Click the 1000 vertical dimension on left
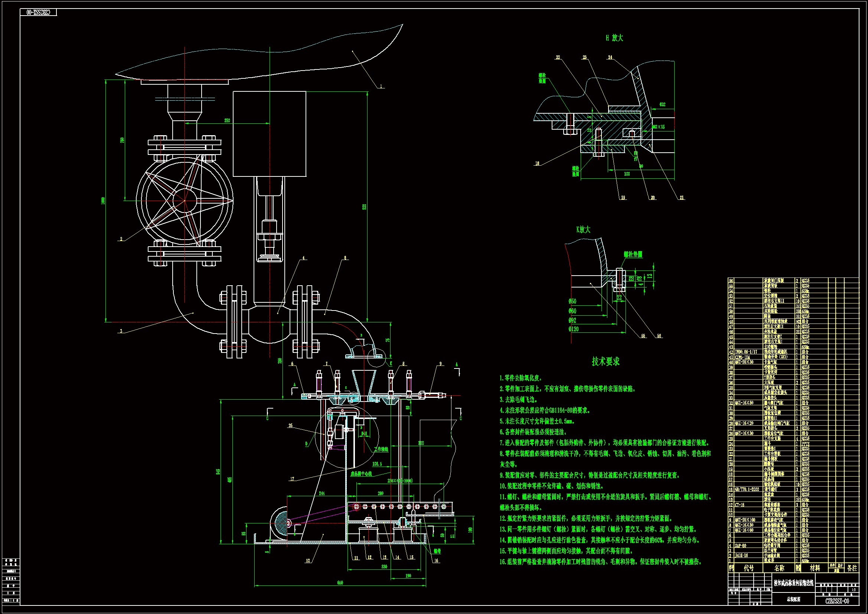 [103, 201]
